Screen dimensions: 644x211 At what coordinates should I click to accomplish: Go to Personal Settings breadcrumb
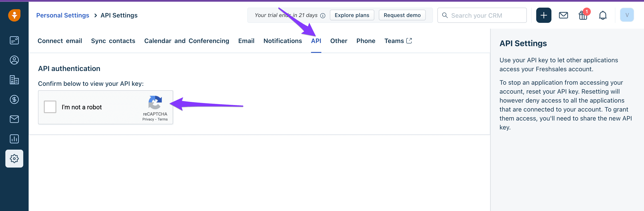pyautogui.click(x=63, y=15)
